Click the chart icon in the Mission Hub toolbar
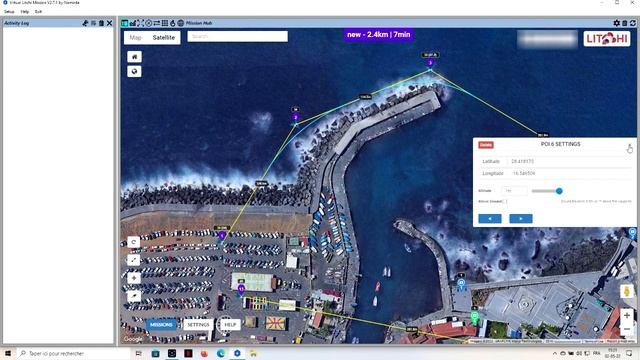Image resolution: width=640 pixels, height=360 pixels. point(133,23)
